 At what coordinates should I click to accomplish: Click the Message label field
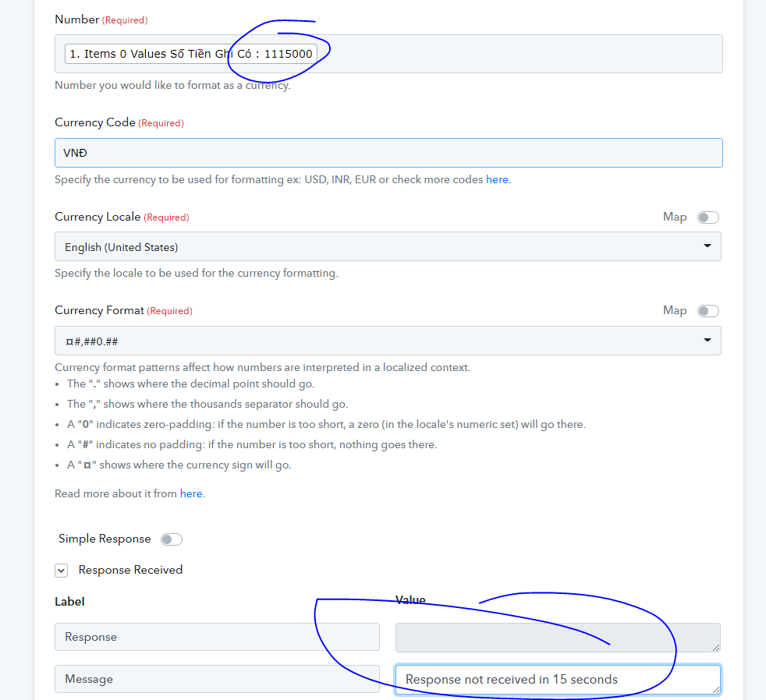(x=217, y=679)
